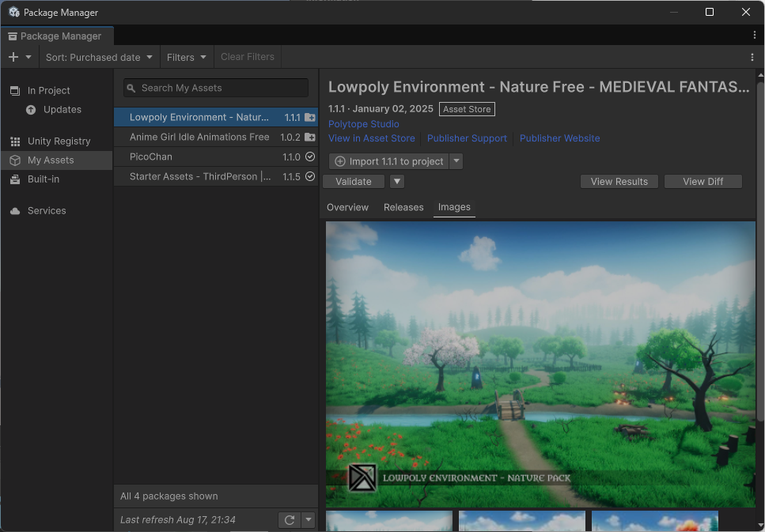Click the Updates arrow icon
This screenshot has height=532, width=765.
pos(31,110)
